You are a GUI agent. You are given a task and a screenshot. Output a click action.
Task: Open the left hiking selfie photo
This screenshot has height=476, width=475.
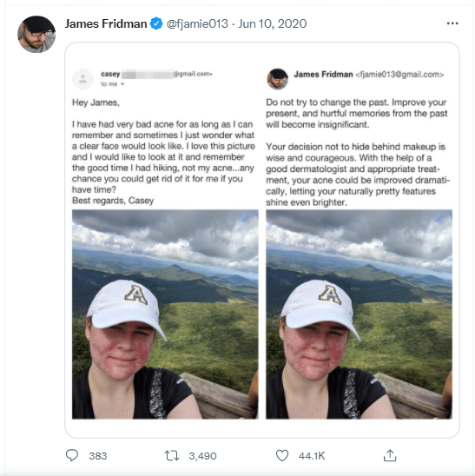click(x=165, y=314)
